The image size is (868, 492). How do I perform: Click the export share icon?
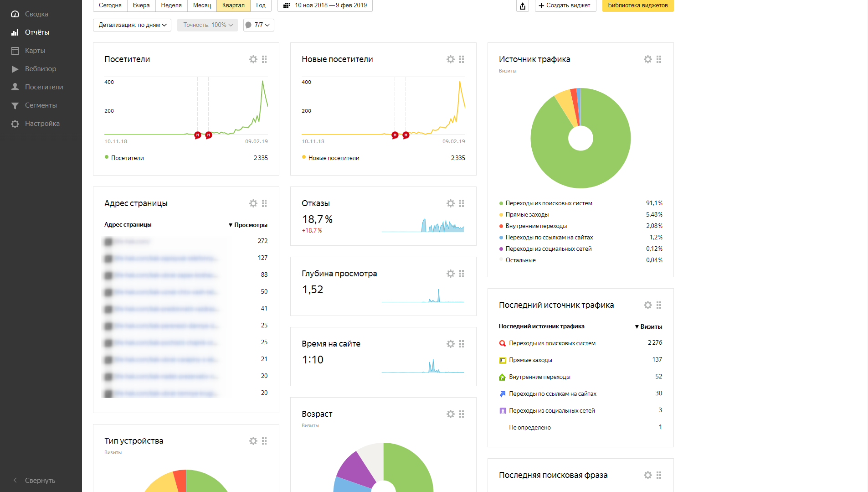523,6
